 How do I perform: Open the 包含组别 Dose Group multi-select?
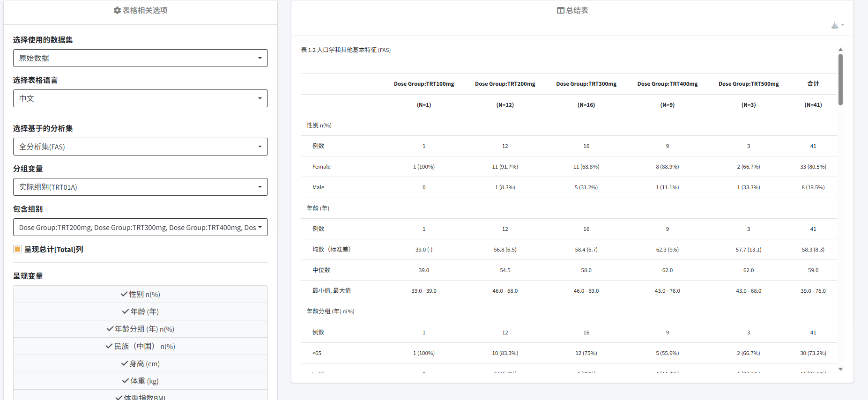tap(140, 227)
